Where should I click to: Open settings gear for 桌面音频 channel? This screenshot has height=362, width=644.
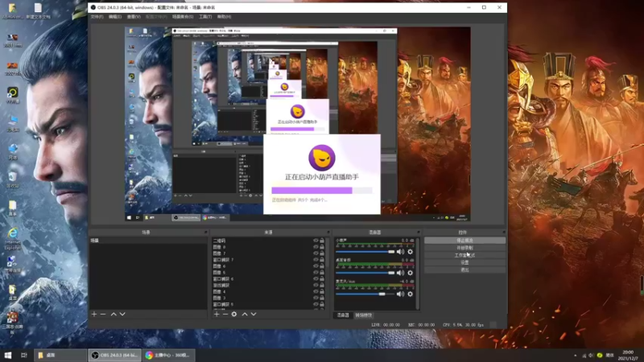[x=410, y=273]
